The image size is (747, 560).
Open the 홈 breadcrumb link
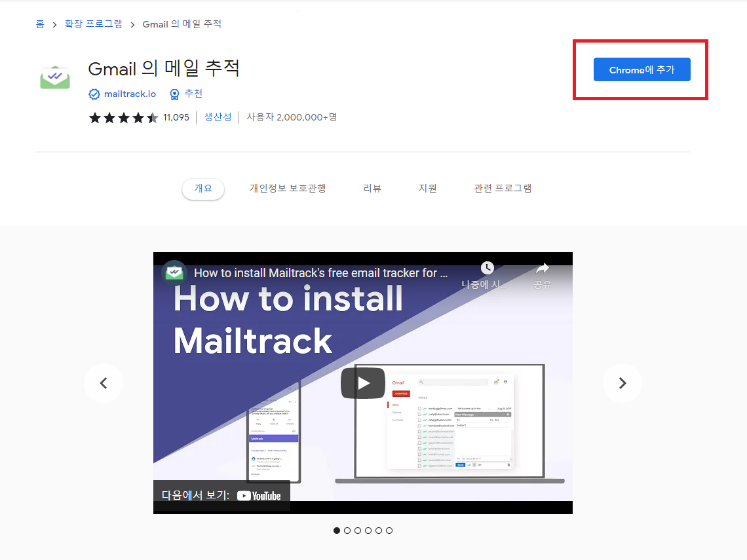(x=40, y=24)
